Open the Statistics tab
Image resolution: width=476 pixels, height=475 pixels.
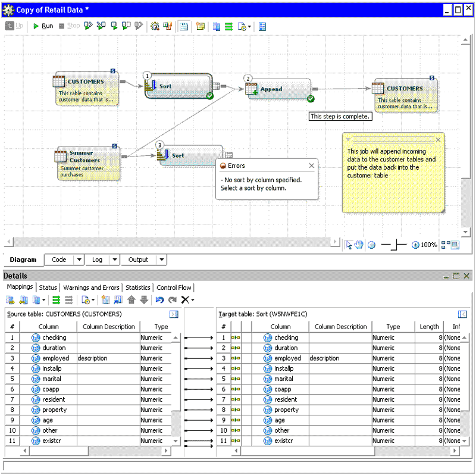coord(137,287)
